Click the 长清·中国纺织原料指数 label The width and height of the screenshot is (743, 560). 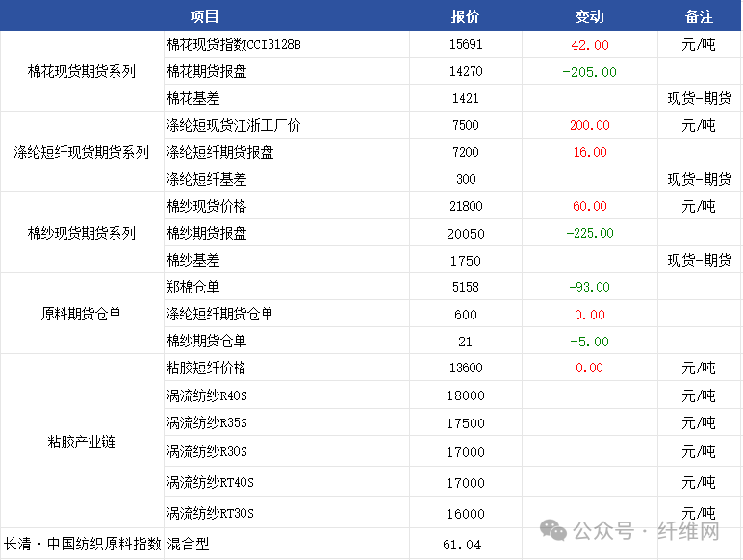[82, 544]
